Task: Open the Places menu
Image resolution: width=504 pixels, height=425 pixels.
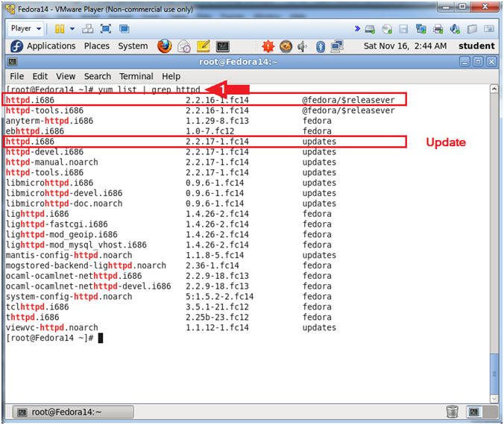Action: (97, 46)
